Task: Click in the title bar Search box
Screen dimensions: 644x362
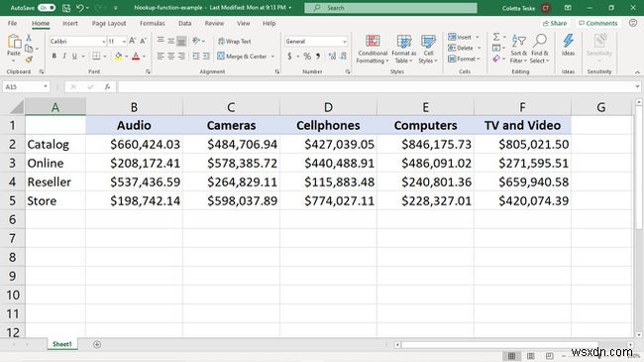Action: tap(390, 8)
